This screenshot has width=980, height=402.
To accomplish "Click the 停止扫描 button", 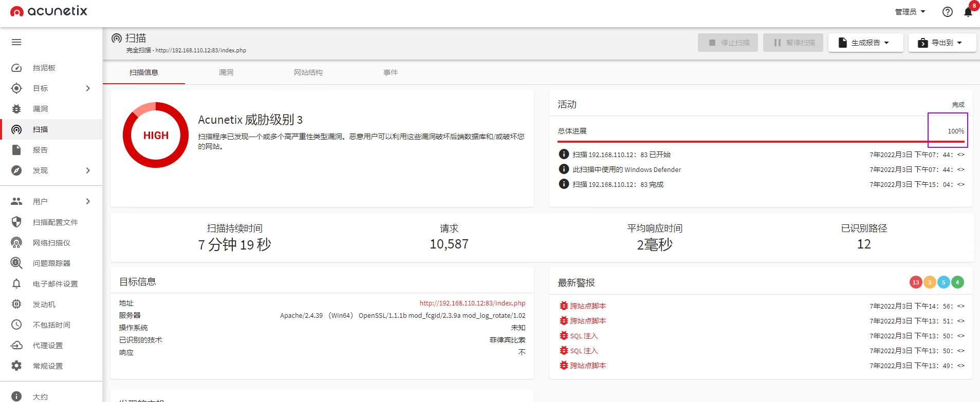I will click(x=728, y=43).
